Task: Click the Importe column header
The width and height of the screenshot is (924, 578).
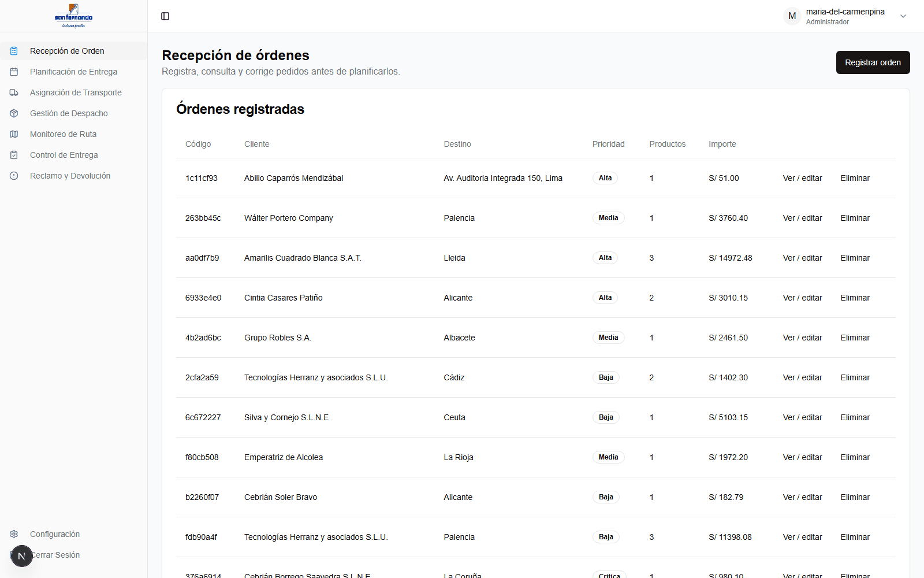Action: (x=722, y=144)
